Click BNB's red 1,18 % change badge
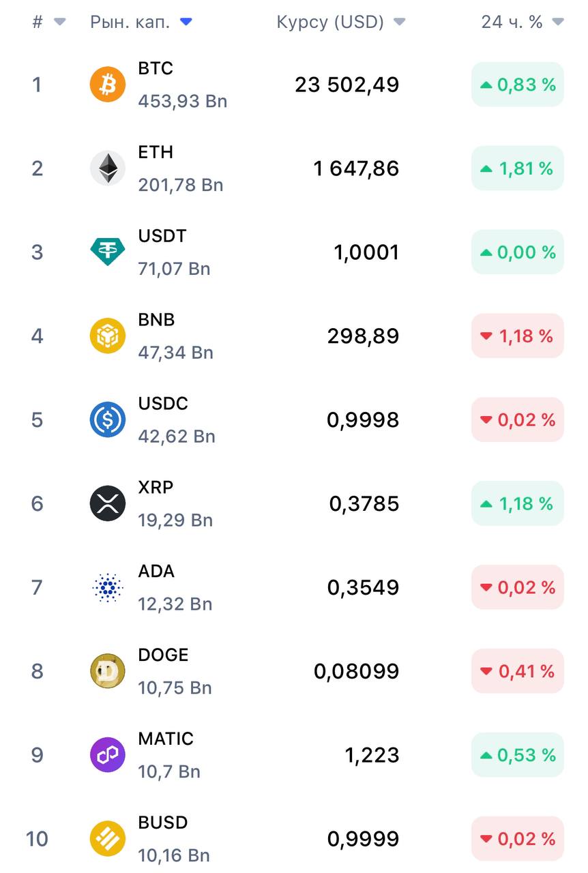This screenshot has height=873, width=588. [518, 336]
